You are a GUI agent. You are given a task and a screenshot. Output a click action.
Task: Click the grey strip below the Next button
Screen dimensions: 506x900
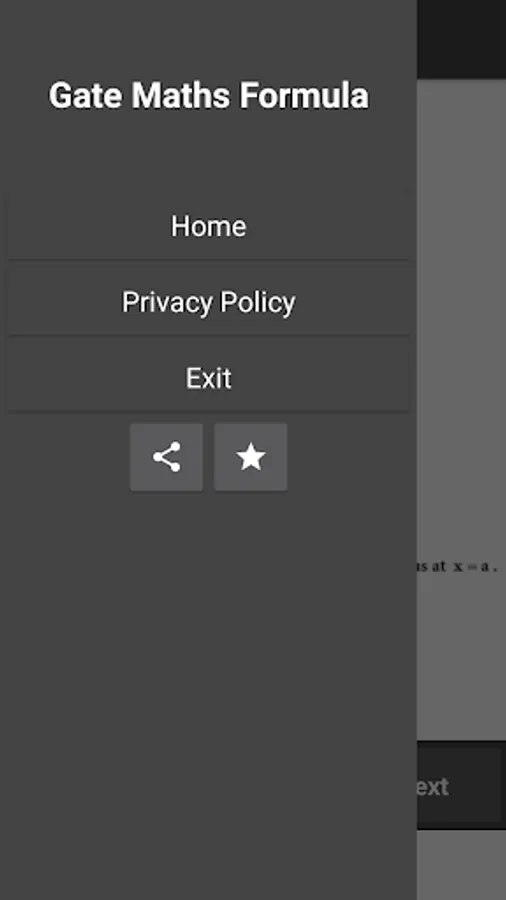461,865
